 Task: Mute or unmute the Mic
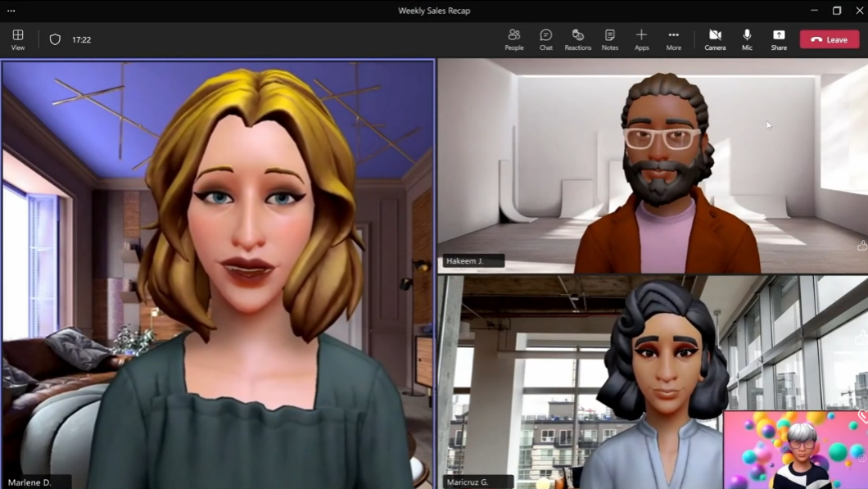[747, 39]
